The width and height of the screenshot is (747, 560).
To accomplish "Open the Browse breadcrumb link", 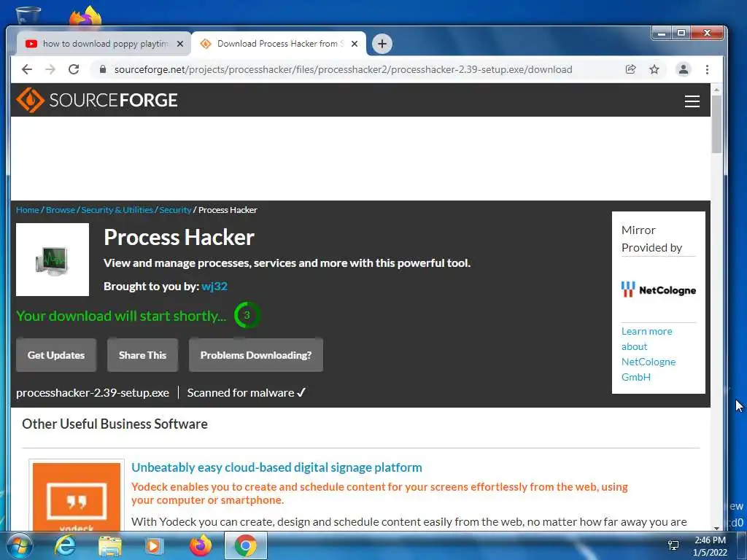I will pos(61,210).
